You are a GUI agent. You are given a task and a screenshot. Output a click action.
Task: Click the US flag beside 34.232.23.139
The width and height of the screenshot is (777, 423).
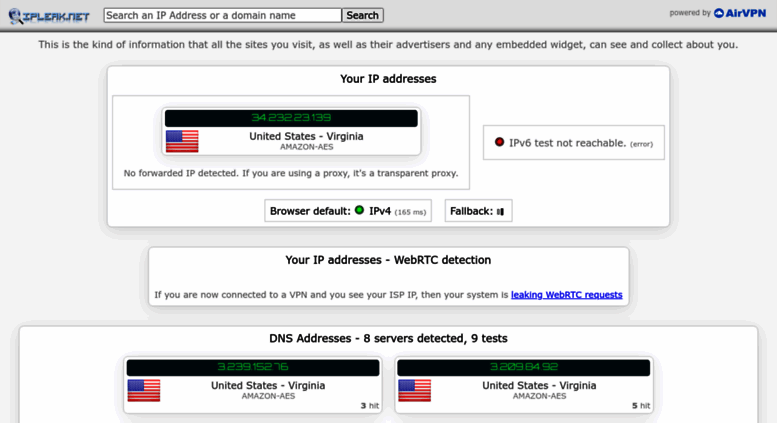click(x=182, y=141)
